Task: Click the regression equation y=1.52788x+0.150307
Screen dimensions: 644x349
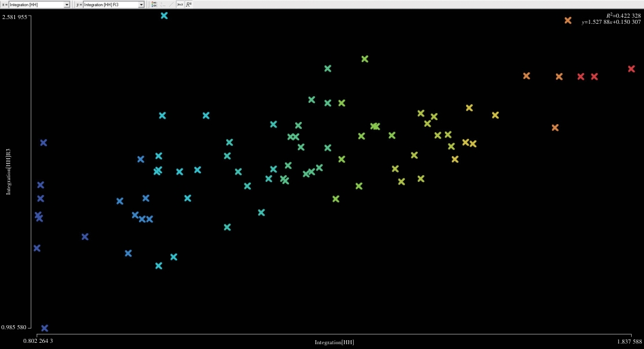Action: coord(611,22)
